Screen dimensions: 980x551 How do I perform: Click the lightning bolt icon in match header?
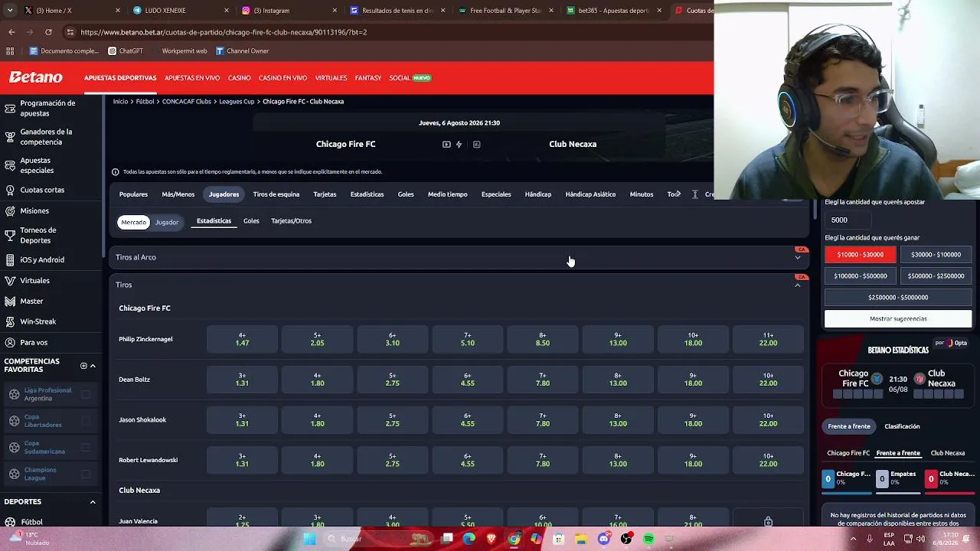coord(459,144)
